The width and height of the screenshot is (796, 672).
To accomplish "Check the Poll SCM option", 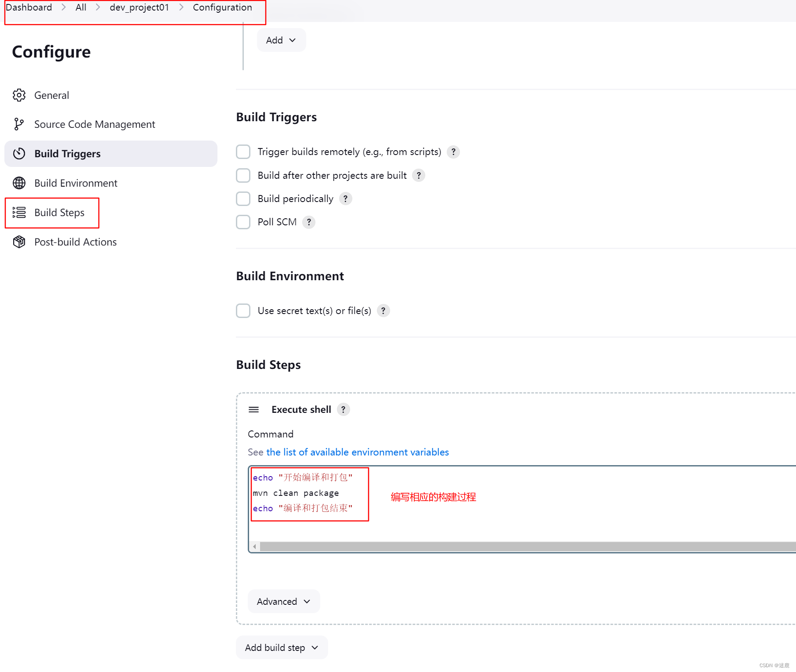I will (x=243, y=222).
